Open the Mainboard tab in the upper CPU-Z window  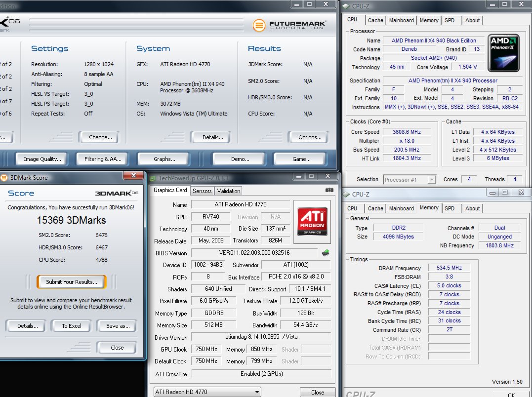click(402, 20)
